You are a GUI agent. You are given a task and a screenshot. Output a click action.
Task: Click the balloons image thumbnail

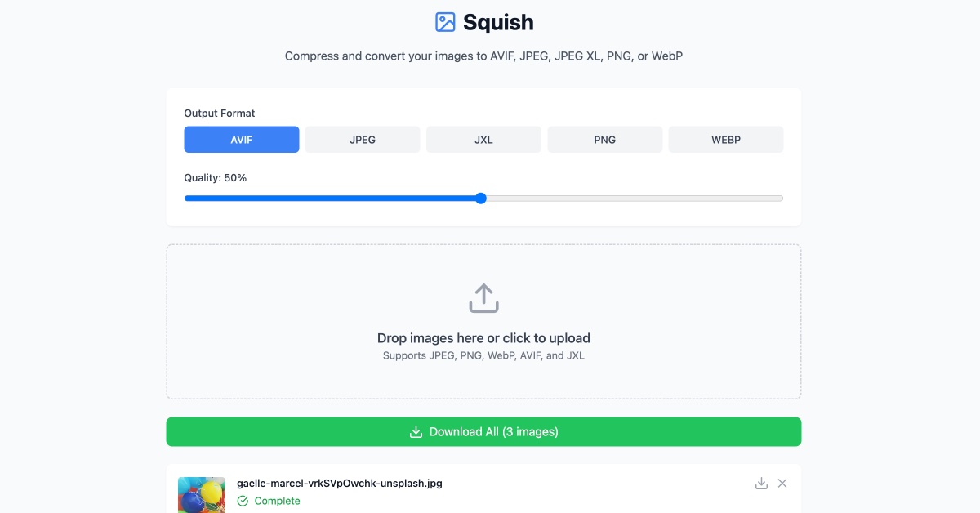(201, 494)
